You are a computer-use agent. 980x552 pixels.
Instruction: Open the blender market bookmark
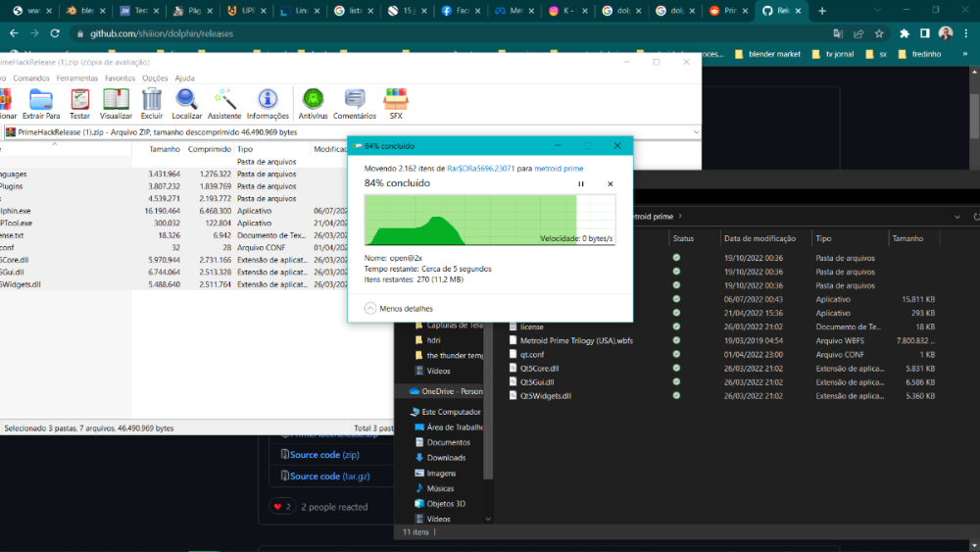coord(767,54)
